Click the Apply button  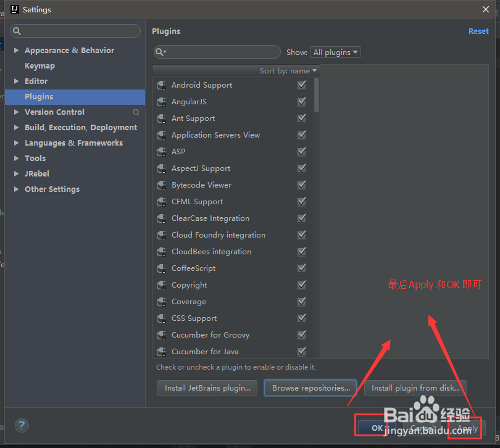click(x=467, y=428)
